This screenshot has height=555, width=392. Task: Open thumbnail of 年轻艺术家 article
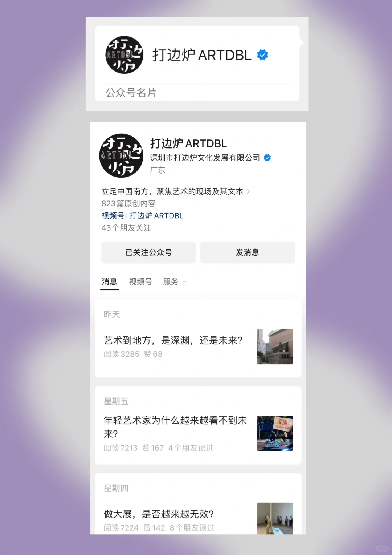[275, 433]
